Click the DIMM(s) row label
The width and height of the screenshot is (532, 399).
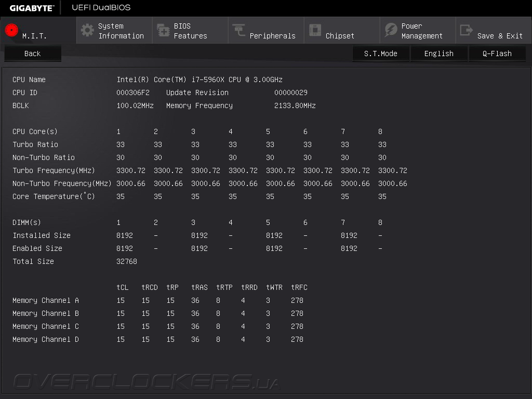pyautogui.click(x=26, y=222)
